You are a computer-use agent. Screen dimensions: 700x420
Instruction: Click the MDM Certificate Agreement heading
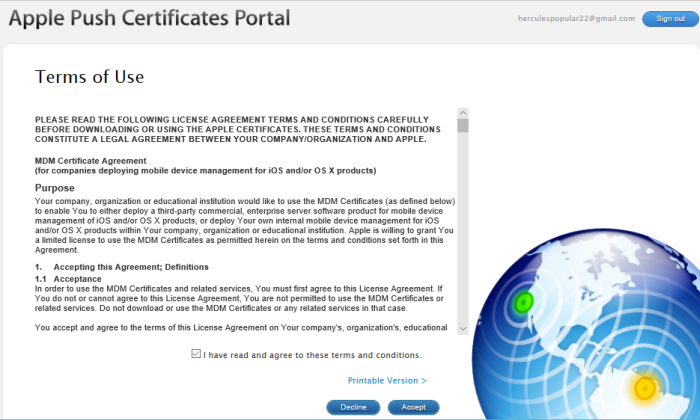pos(91,161)
